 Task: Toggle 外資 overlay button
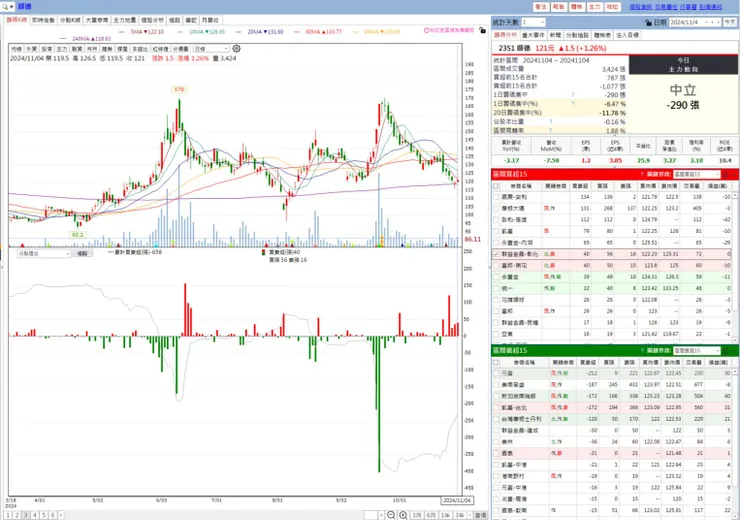click(x=32, y=49)
